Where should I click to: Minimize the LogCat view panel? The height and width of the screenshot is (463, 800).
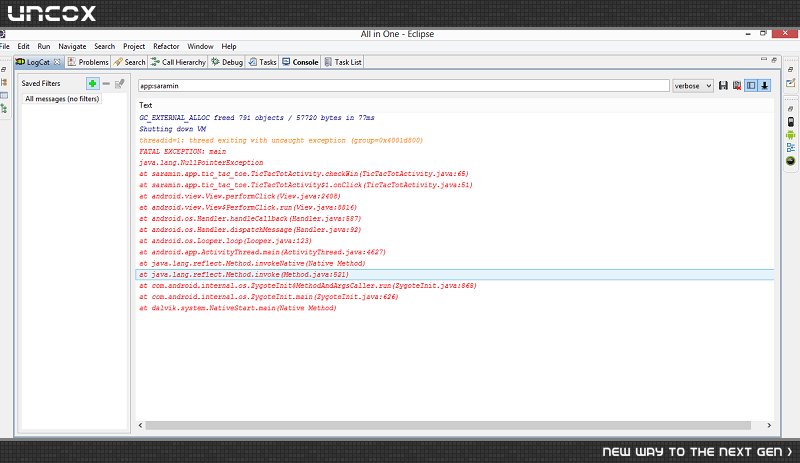click(x=764, y=60)
